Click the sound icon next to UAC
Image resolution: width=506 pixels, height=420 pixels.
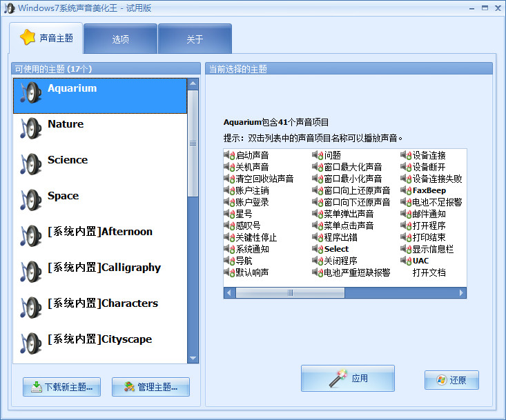pyautogui.click(x=407, y=261)
